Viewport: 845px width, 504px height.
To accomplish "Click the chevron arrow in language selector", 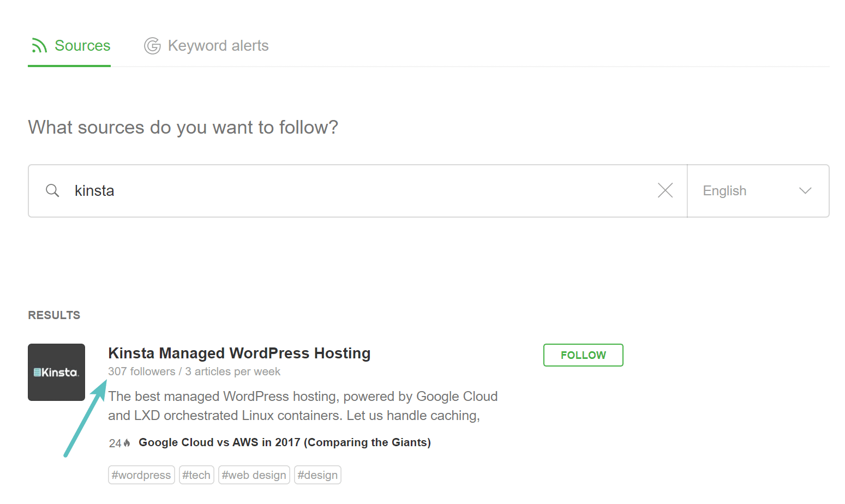I will point(805,190).
